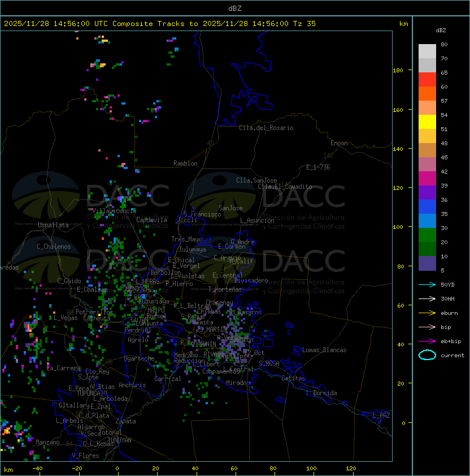The width and height of the screenshot is (470, 476).
Task: Click the 'Mirador' label
Action: (238, 383)
